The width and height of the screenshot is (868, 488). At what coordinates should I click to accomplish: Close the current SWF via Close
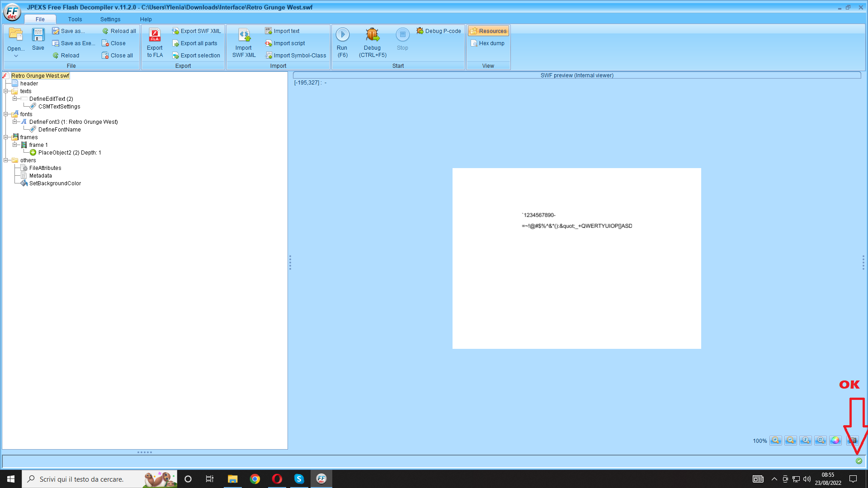tap(114, 43)
